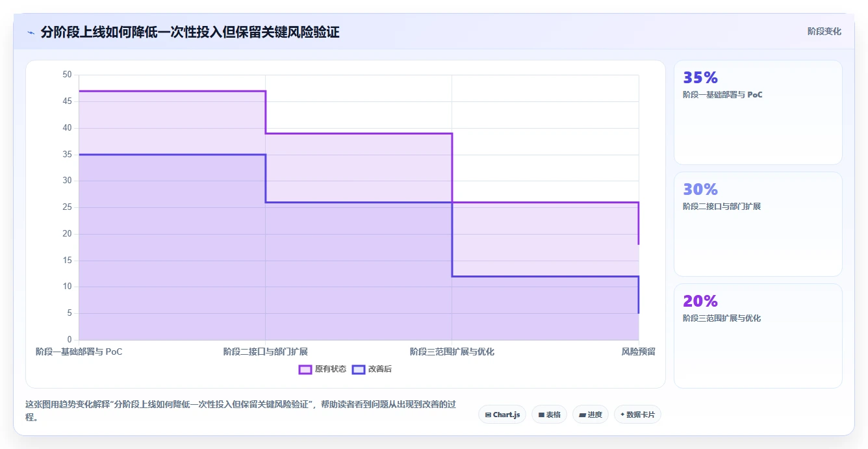This screenshot has width=868, height=449.
Task: Open the 30% 阶段二接口与部门扩展 card
Action: coord(758,224)
